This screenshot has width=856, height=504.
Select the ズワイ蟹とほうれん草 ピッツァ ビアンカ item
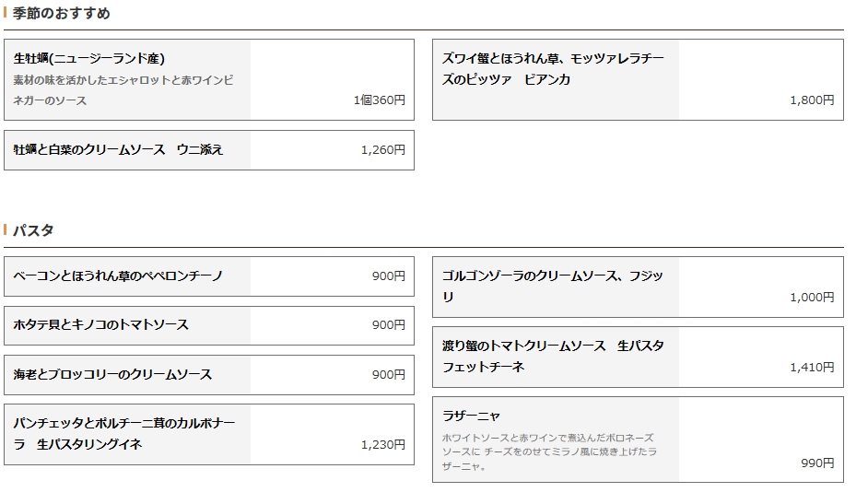638,80
